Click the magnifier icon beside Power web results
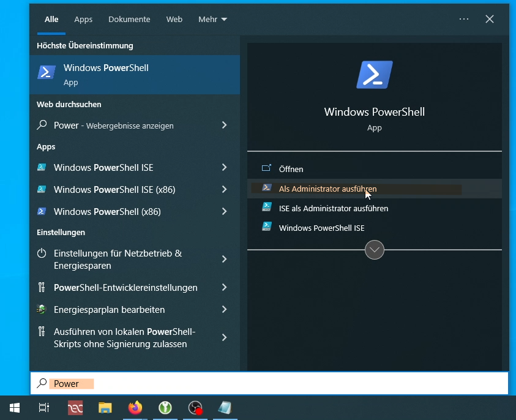Image resolution: width=516 pixels, height=420 pixels. (42, 125)
